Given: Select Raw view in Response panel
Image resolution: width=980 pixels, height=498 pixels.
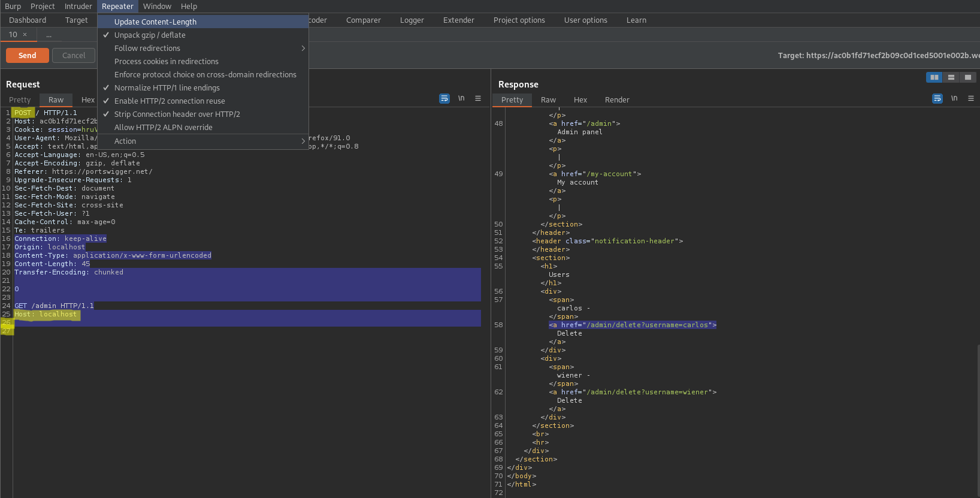Looking at the screenshot, I should [548, 100].
